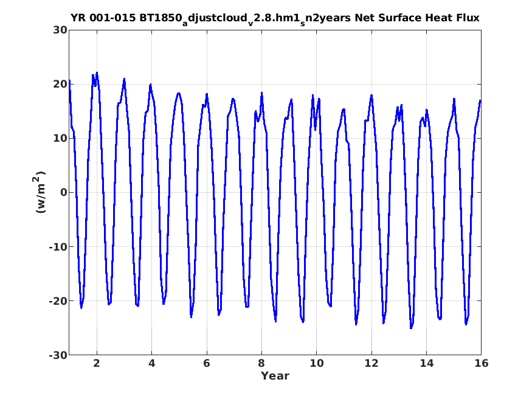Click y-axis tick label '0'
This screenshot has width=532, height=399.
click(63, 192)
